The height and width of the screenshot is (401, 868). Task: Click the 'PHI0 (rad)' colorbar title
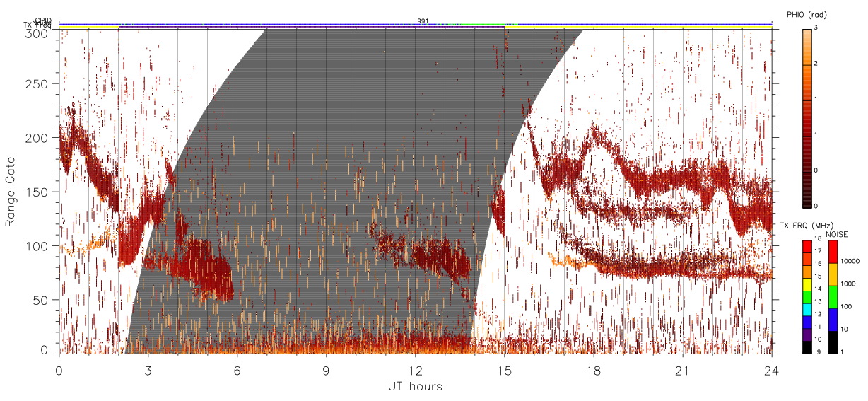(807, 14)
